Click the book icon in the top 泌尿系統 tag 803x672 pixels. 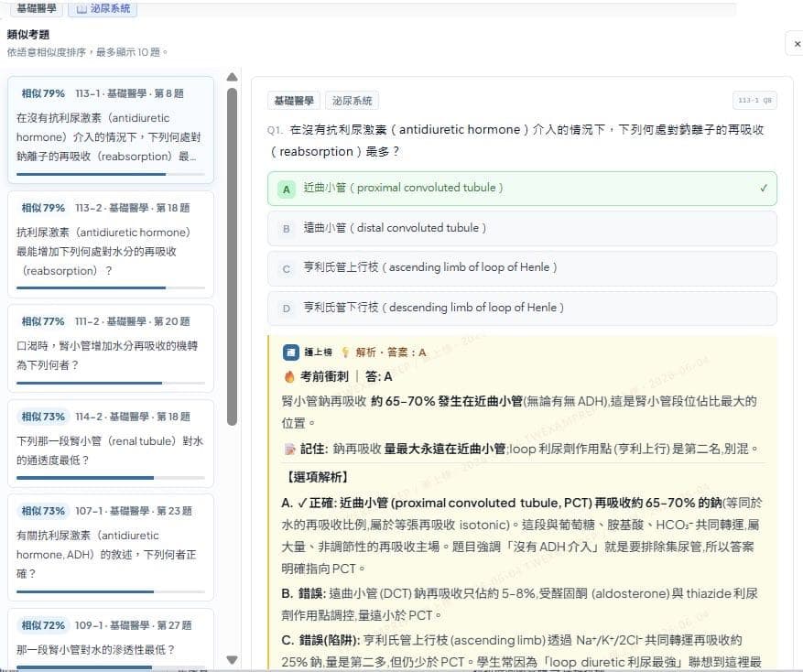[81, 9]
